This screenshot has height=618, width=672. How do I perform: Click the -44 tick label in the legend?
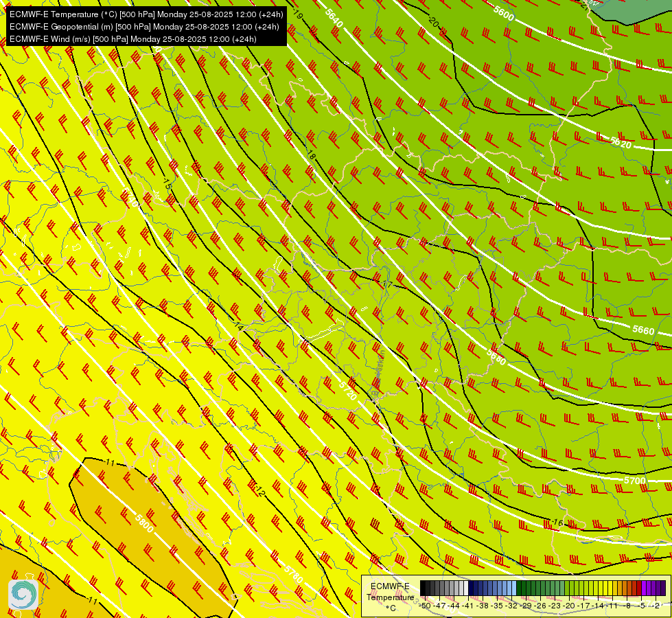coord(454,606)
